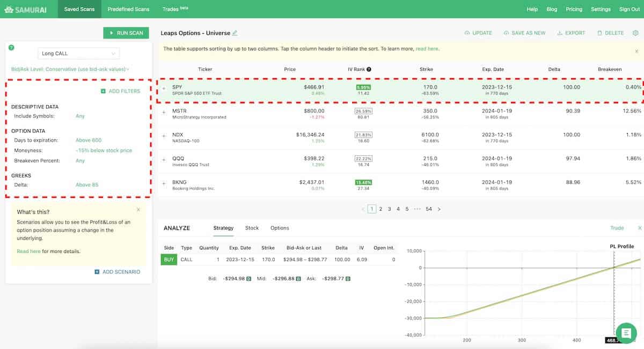Open the Long CALL strategy dropdown
The image size is (644, 349).
click(79, 53)
